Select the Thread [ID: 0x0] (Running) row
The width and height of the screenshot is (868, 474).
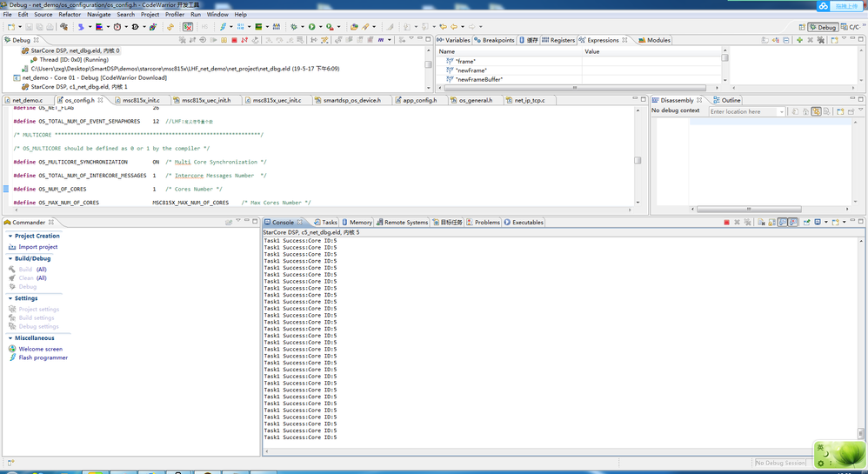(x=74, y=60)
